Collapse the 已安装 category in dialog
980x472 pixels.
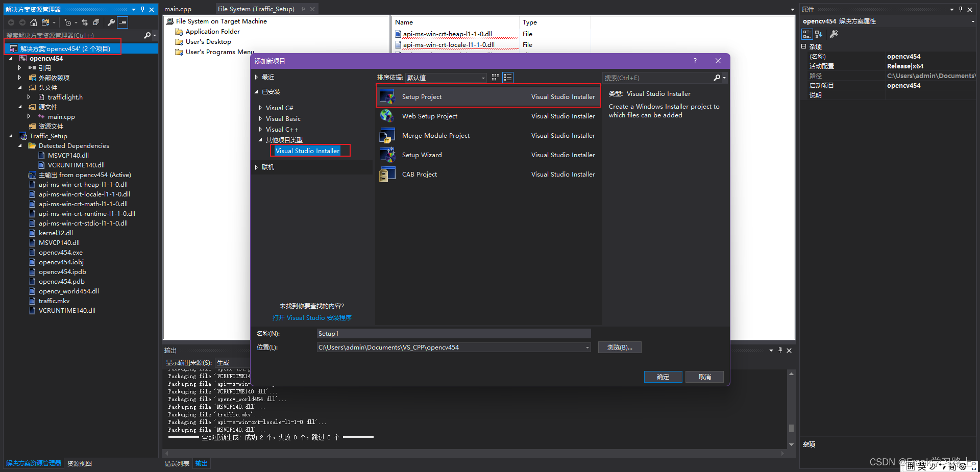(256, 92)
